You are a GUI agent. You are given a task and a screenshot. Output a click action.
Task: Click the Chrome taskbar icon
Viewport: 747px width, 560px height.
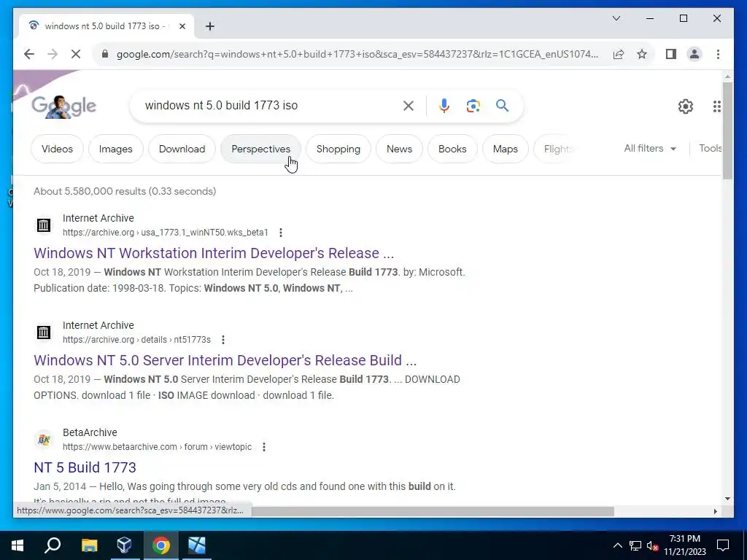click(x=161, y=545)
